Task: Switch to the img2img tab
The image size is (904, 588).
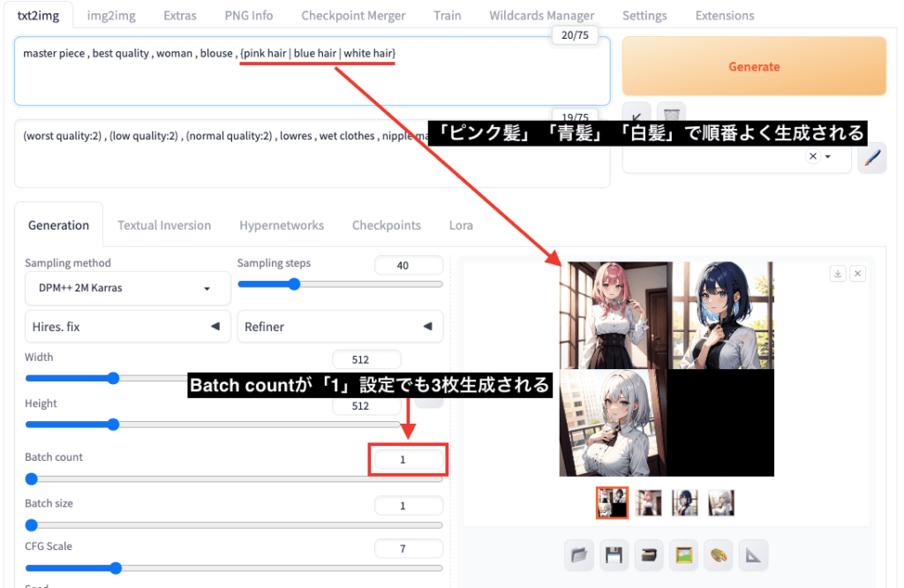Action: tap(111, 16)
